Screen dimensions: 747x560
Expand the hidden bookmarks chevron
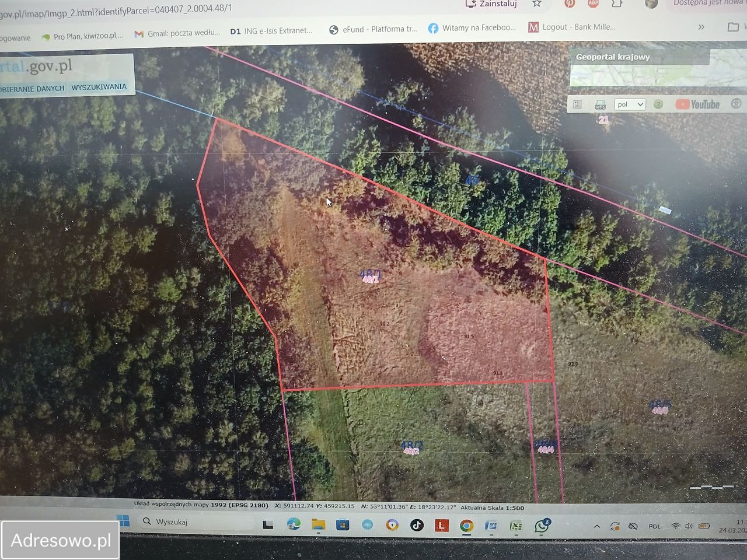tap(701, 27)
